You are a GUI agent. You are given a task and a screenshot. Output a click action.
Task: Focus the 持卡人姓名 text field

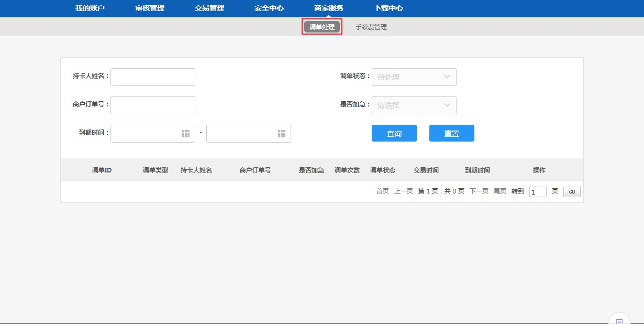pyautogui.click(x=153, y=77)
